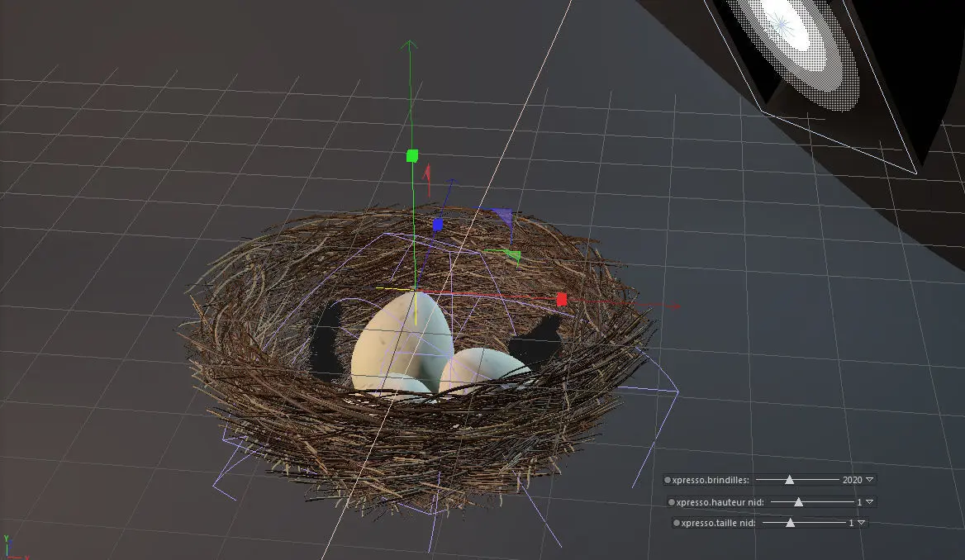Click the taille nid value field
The width and height of the screenshot is (965, 560).
(x=851, y=523)
